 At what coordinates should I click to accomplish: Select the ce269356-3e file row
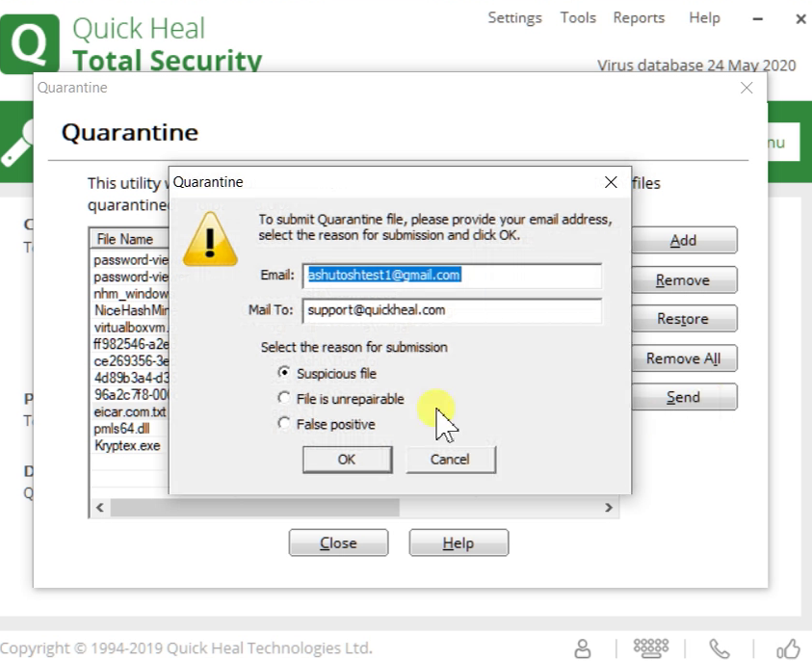point(130,361)
